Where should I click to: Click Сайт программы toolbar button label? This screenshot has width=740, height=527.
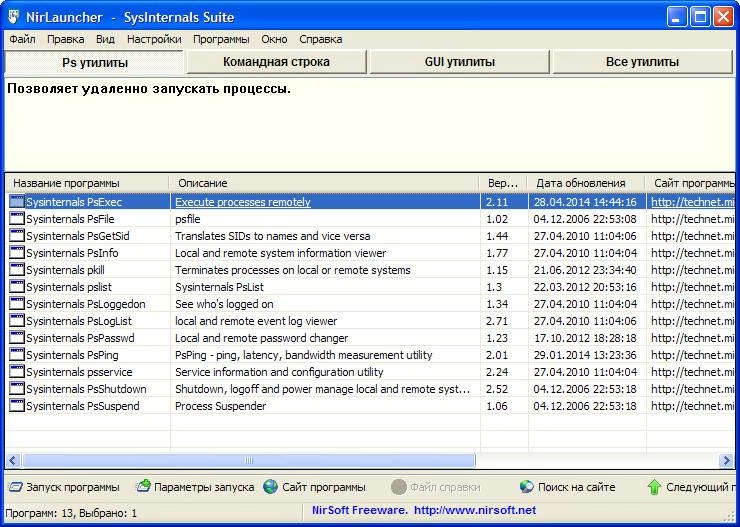click(x=324, y=487)
